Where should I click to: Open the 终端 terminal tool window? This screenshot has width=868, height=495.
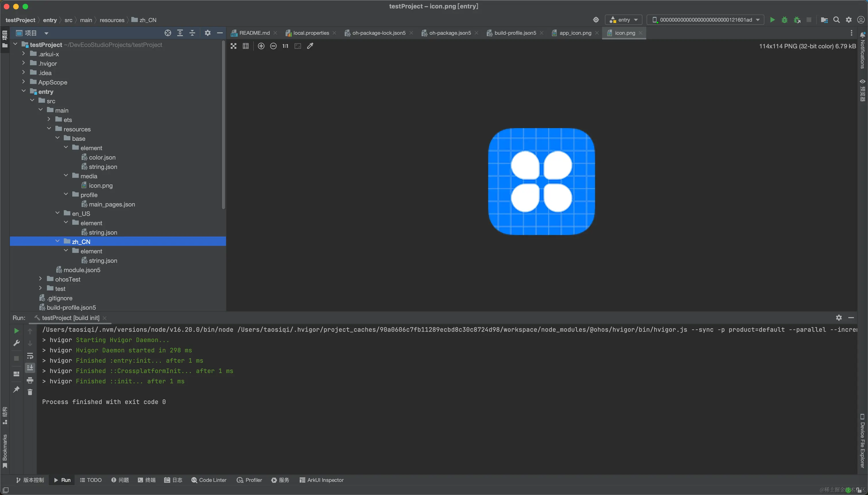click(x=146, y=480)
